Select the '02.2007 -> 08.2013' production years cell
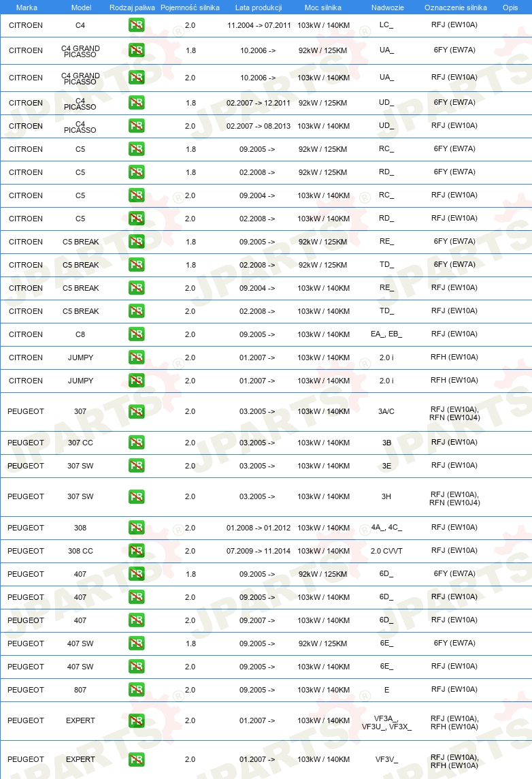 pyautogui.click(x=258, y=126)
